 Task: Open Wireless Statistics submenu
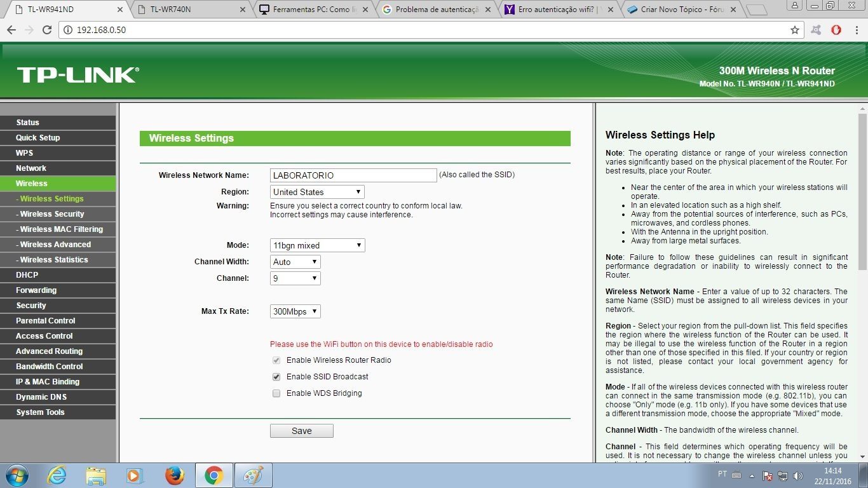point(58,260)
